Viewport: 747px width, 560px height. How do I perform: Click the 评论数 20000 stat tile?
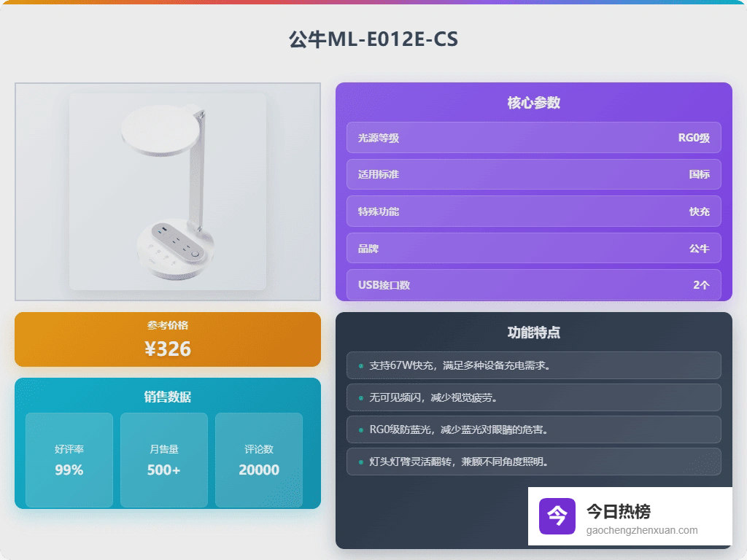259,460
